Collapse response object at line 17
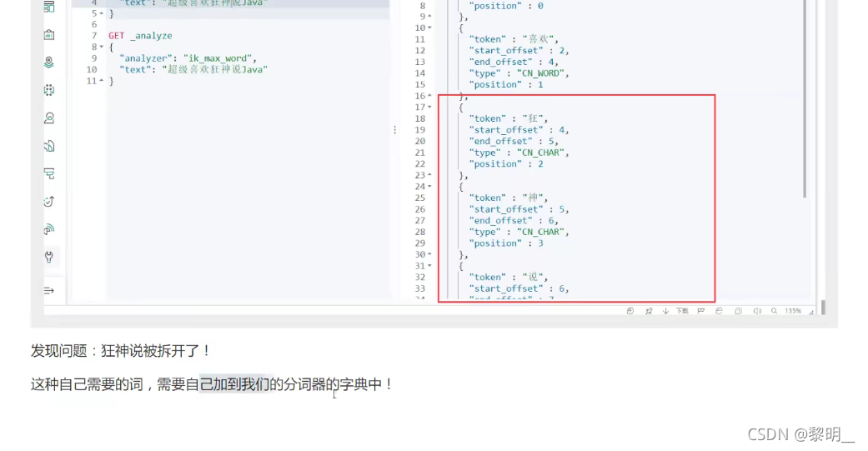 coord(429,107)
